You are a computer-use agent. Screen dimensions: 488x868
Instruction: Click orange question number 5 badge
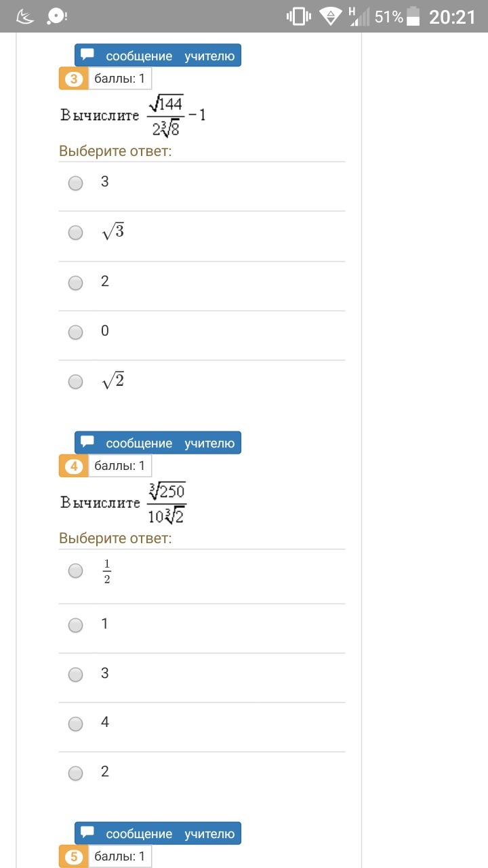point(75,857)
